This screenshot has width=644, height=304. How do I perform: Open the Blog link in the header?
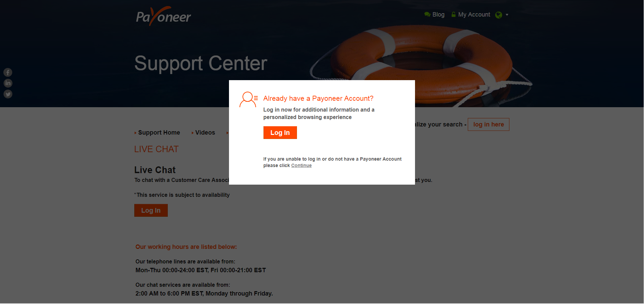[438, 15]
